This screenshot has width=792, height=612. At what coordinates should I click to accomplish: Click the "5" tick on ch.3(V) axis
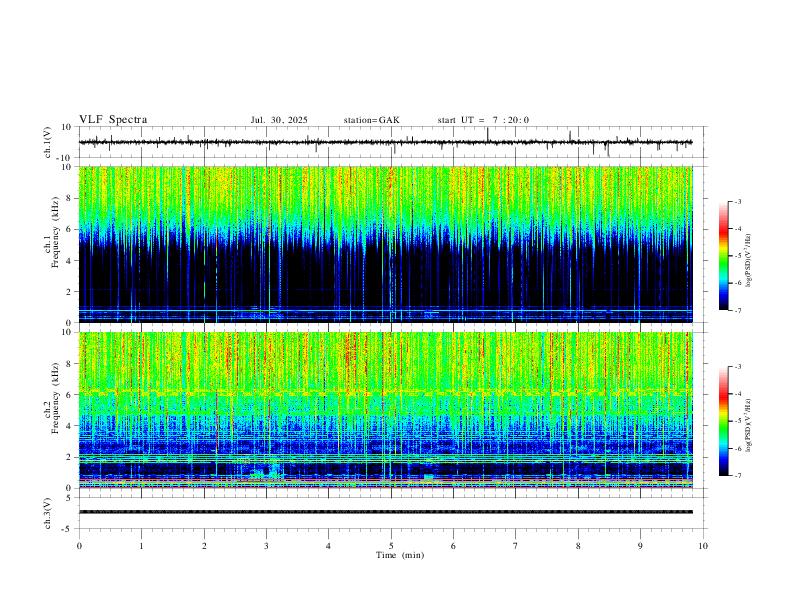tap(69, 497)
